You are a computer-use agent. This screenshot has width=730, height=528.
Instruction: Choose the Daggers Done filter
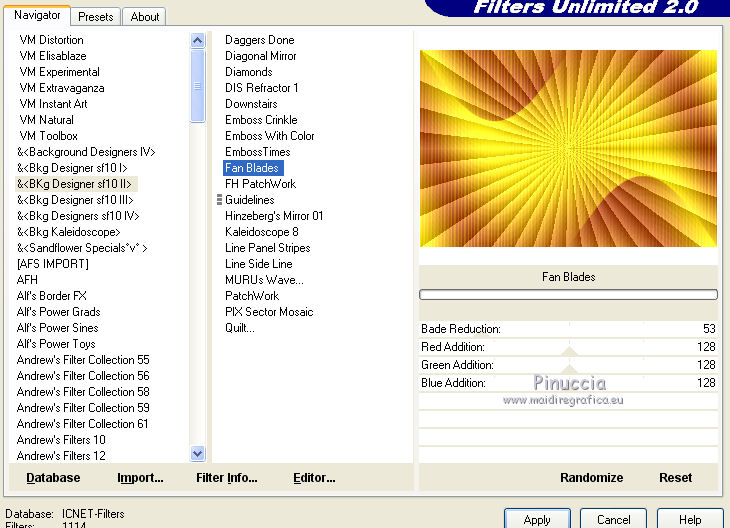pos(259,40)
